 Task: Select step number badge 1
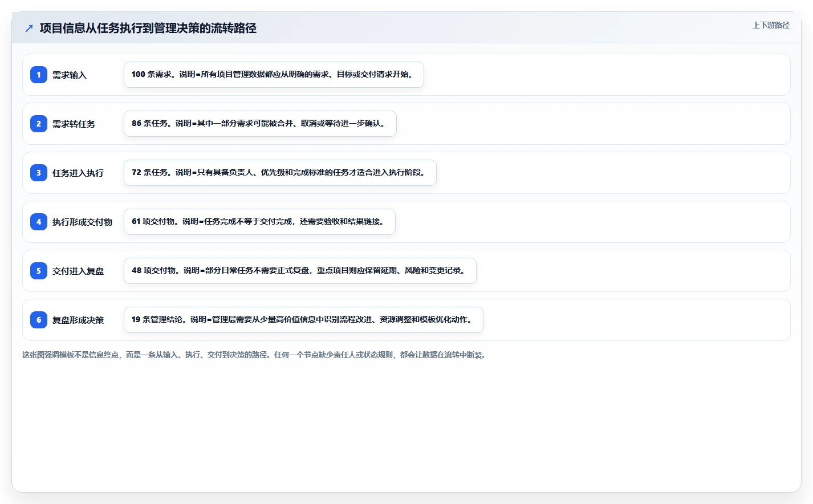click(39, 75)
